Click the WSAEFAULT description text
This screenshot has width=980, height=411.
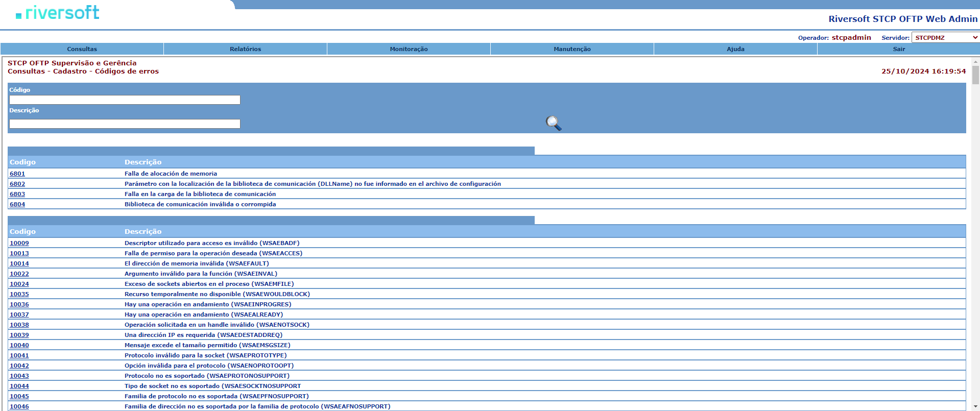point(197,263)
